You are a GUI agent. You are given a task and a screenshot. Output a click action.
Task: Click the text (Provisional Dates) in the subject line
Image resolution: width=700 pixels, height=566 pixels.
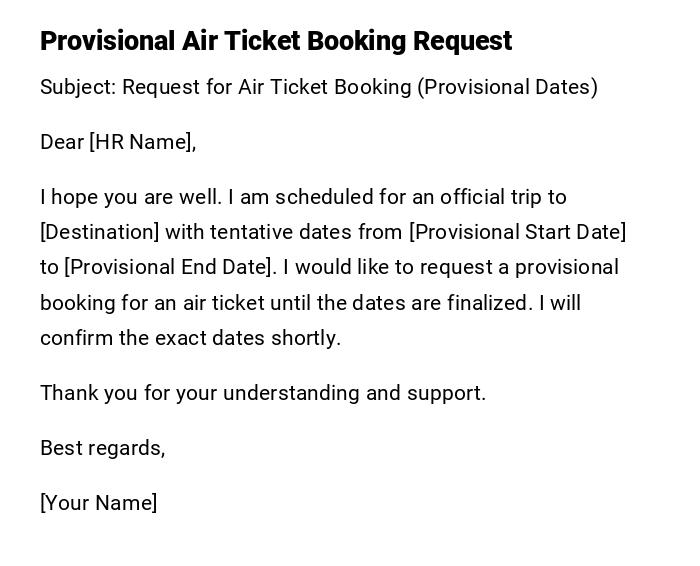(x=507, y=87)
